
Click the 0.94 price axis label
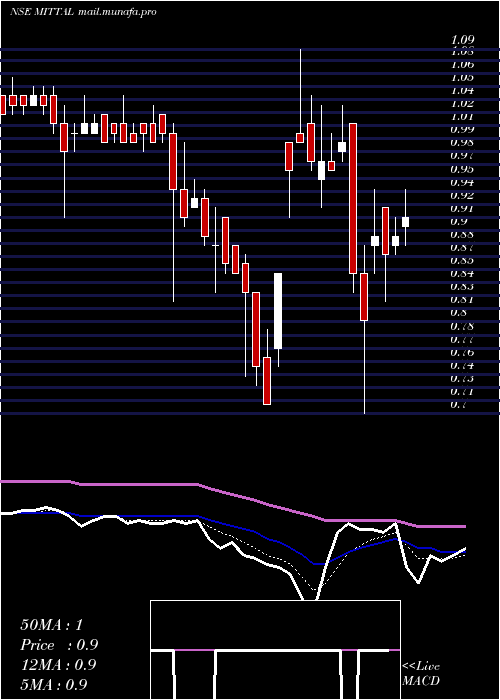pyautogui.click(x=462, y=182)
